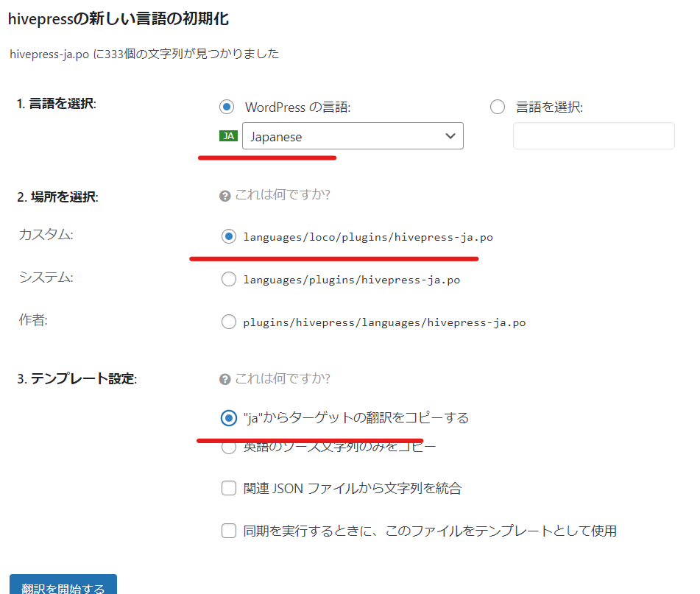Open the "これは何ですか?" link under location selection

(x=282, y=196)
